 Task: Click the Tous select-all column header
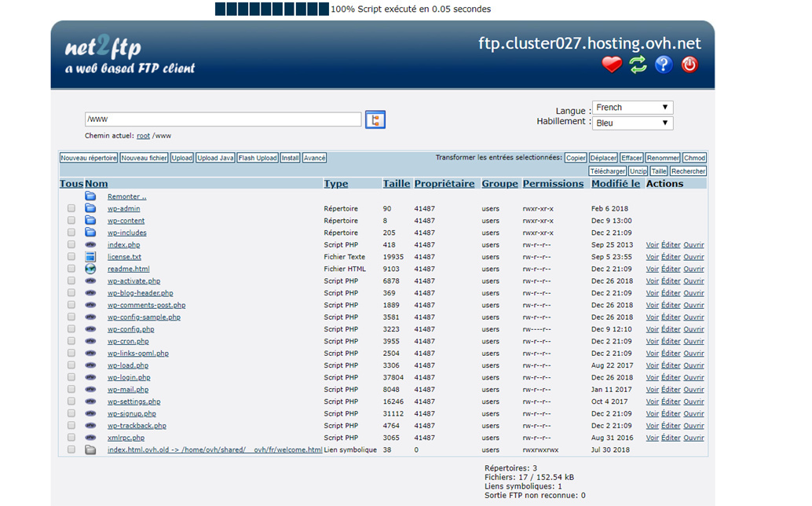(71, 184)
